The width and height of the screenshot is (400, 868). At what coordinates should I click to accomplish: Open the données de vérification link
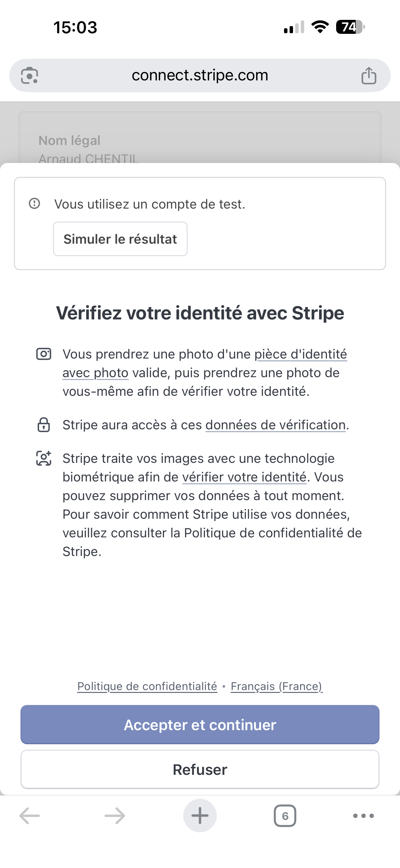click(275, 425)
